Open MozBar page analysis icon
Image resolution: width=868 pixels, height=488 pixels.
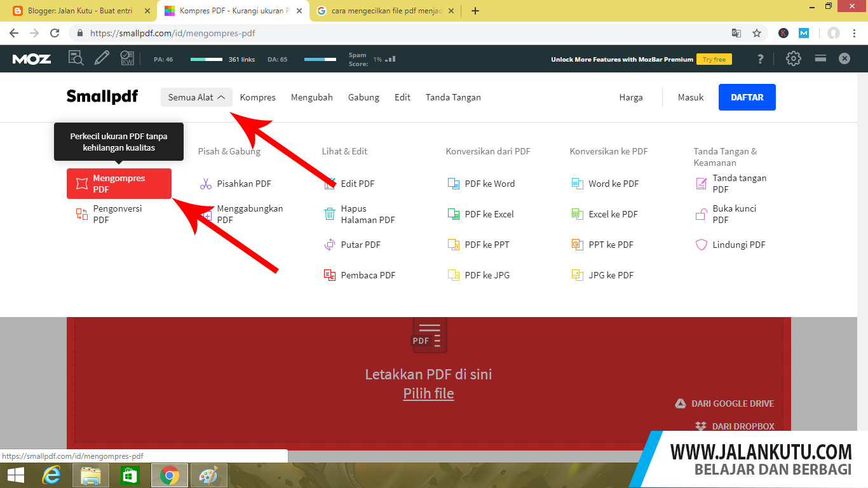(x=76, y=58)
